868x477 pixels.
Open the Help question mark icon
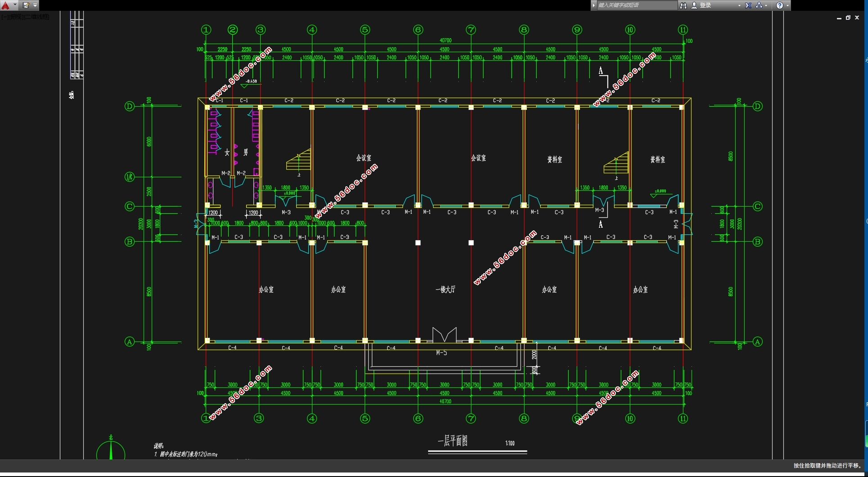pos(780,5)
